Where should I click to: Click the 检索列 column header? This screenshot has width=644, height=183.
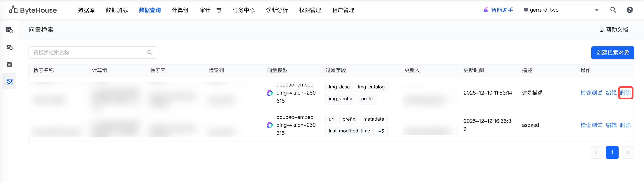216,70
